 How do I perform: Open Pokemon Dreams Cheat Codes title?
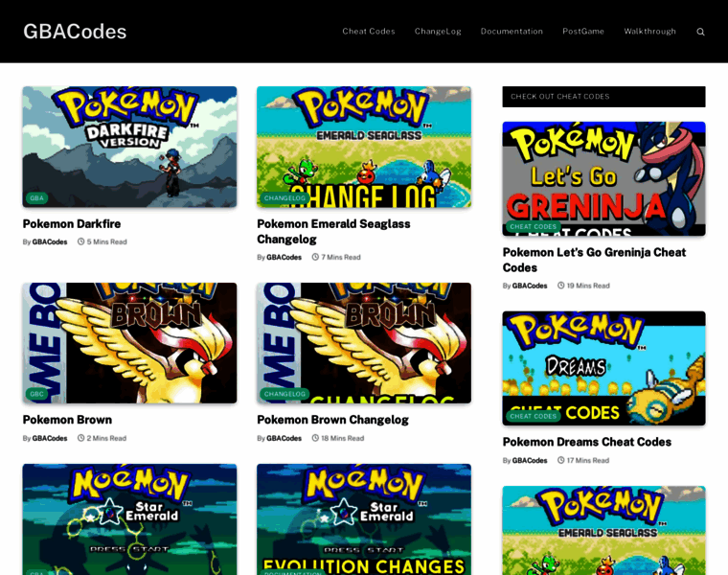pos(586,442)
